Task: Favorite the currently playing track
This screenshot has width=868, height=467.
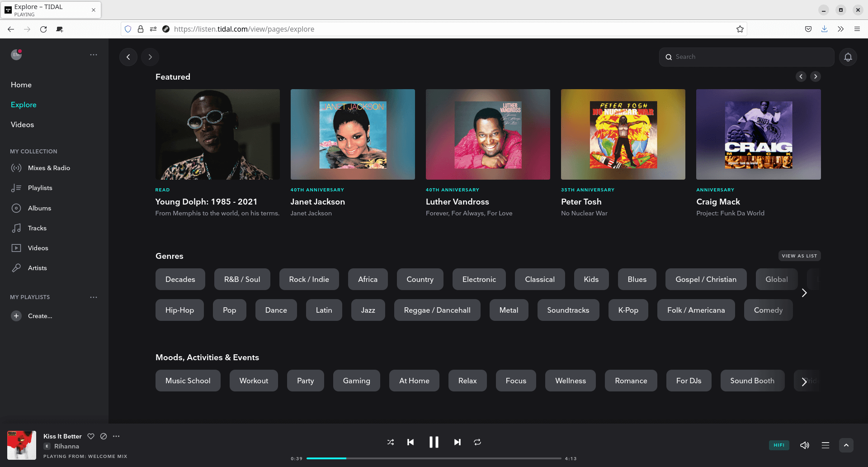Action: [91, 436]
